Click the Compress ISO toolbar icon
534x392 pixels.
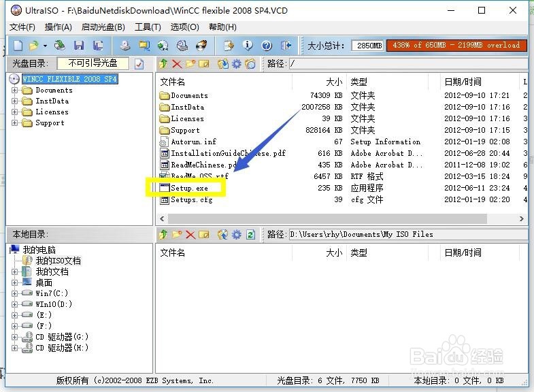coord(144,46)
